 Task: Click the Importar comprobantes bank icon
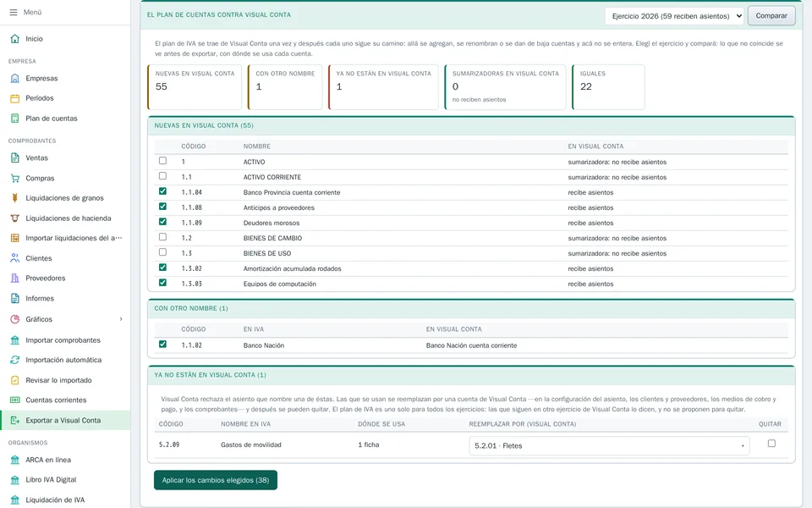click(15, 340)
